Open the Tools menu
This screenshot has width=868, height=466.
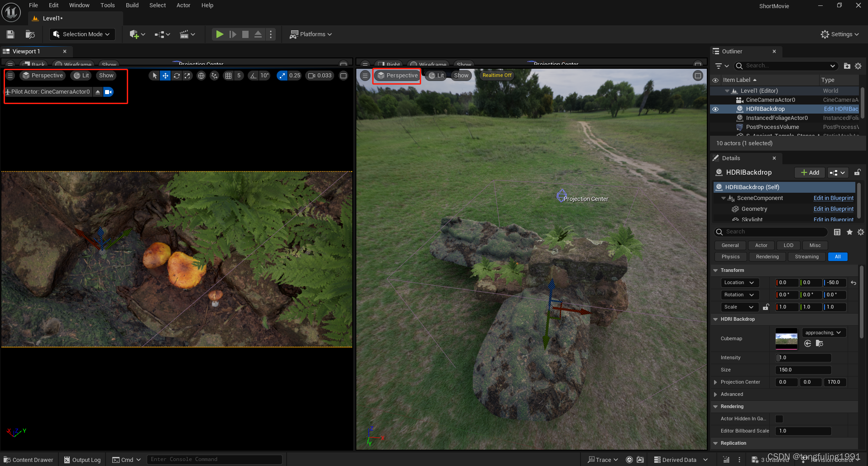pos(107,5)
